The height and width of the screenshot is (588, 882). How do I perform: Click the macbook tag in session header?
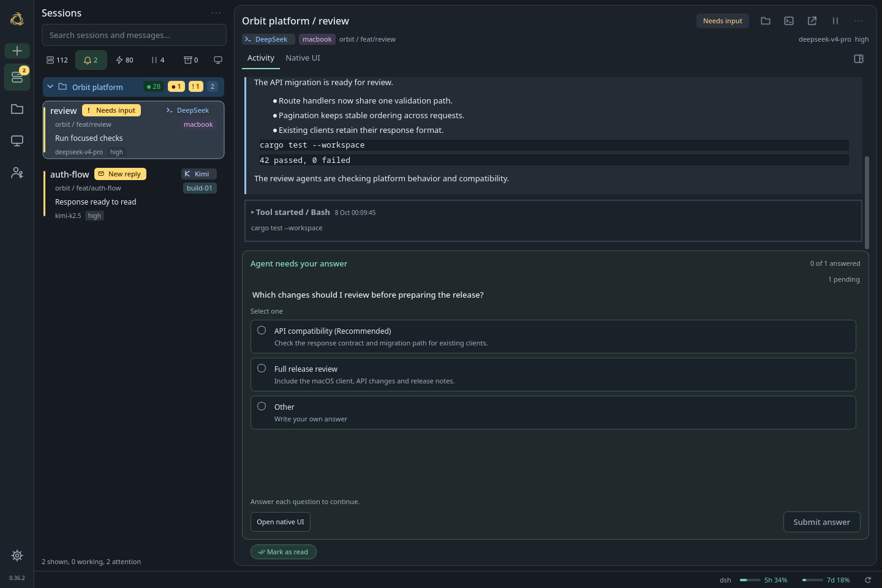tap(317, 39)
